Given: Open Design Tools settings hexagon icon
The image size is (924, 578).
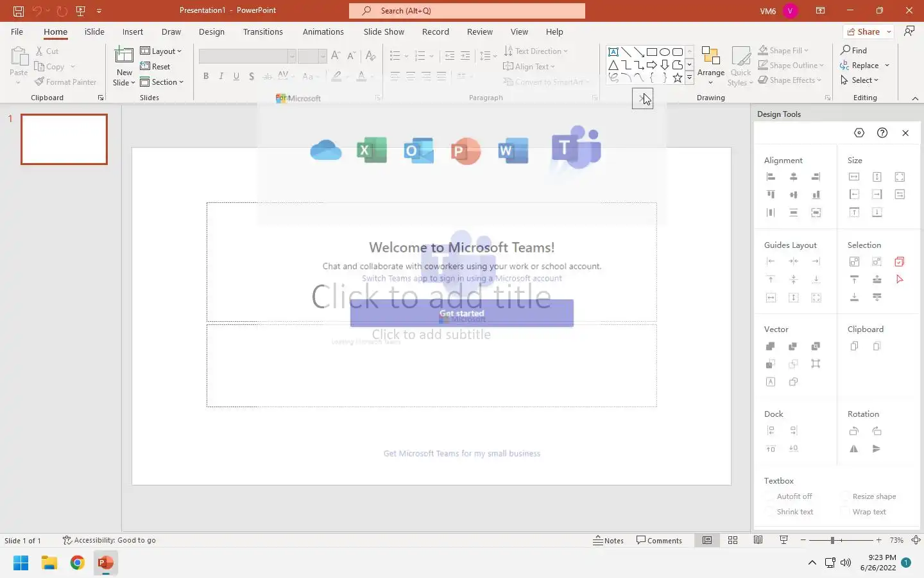Looking at the screenshot, I should pyautogui.click(x=859, y=133).
